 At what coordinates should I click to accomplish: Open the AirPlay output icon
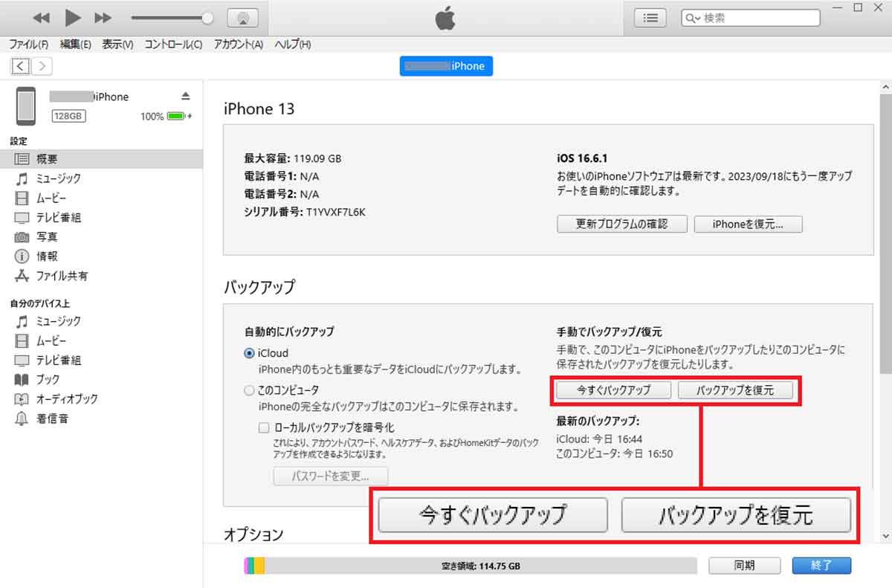tap(242, 18)
